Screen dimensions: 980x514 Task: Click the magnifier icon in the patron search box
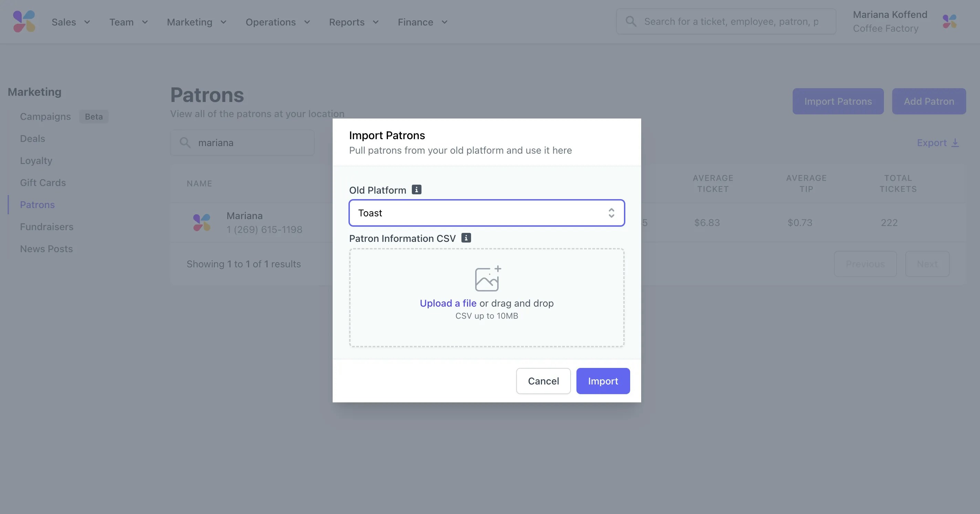tap(185, 143)
